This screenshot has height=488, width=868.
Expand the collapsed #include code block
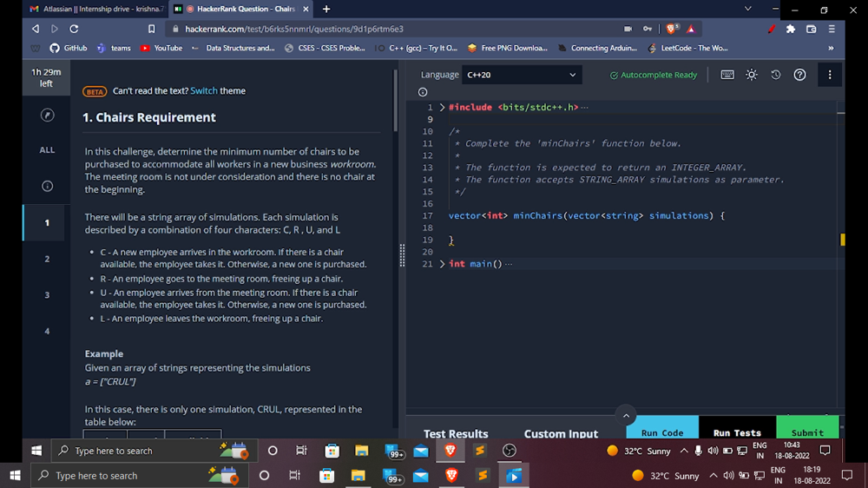442,108
